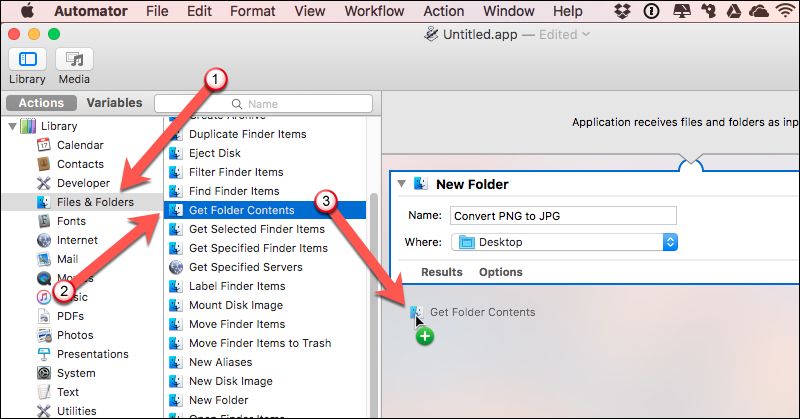Switch to the Actions segment
The width and height of the screenshot is (800, 419).
pyautogui.click(x=41, y=103)
